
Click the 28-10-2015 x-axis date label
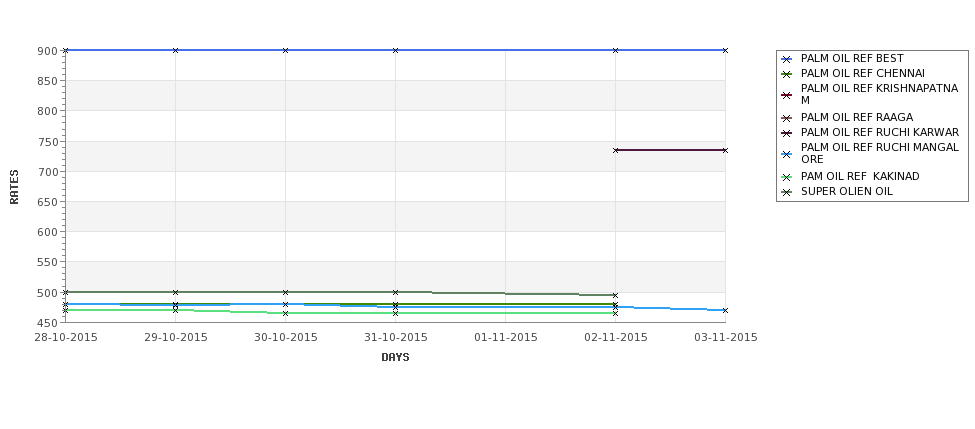(x=66, y=338)
